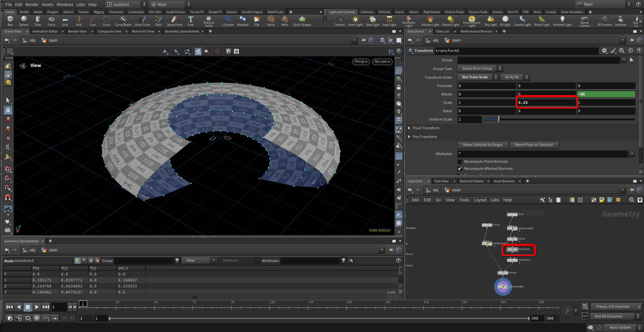644x332 pixels.
Task: Enable Recompute Point Normals checkbox
Action: [x=460, y=162]
